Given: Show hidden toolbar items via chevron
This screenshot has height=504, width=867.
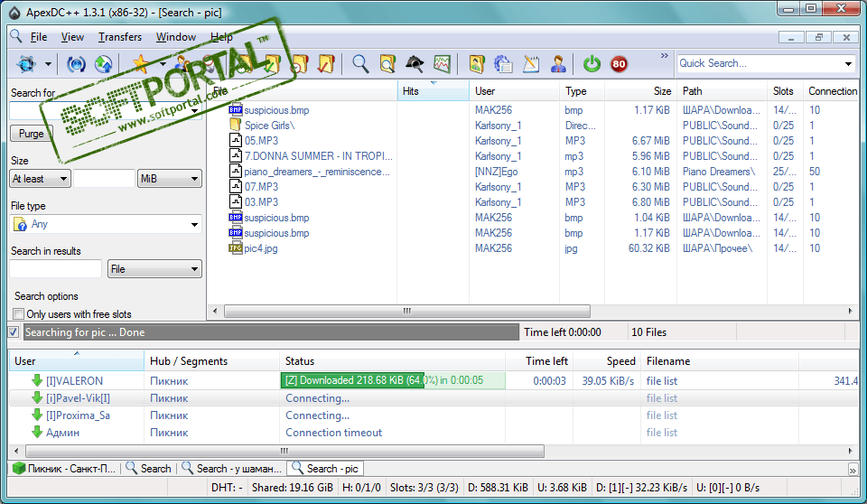Looking at the screenshot, I should (665, 56).
